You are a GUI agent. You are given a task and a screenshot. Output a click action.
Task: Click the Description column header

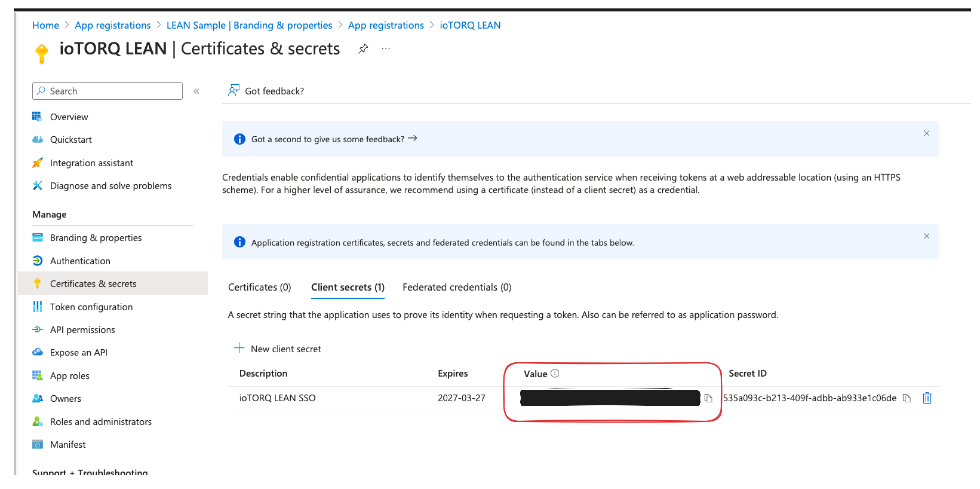tap(263, 374)
